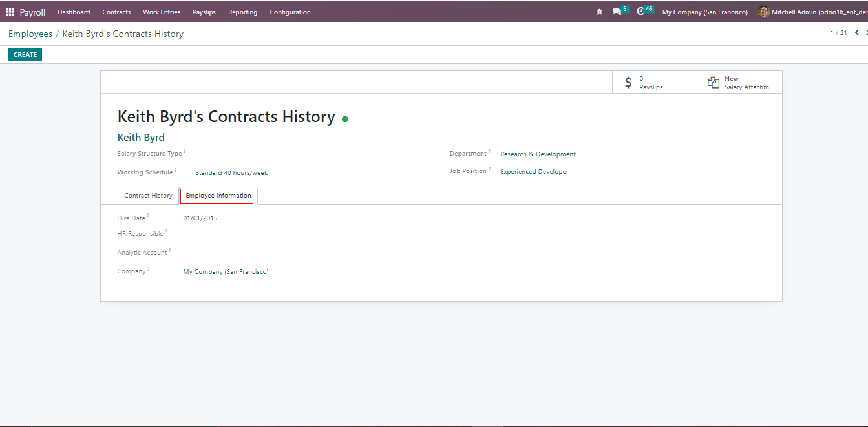Screen dimensions: 868x427
Task: Open the Work Entries menu
Action: pos(162,12)
